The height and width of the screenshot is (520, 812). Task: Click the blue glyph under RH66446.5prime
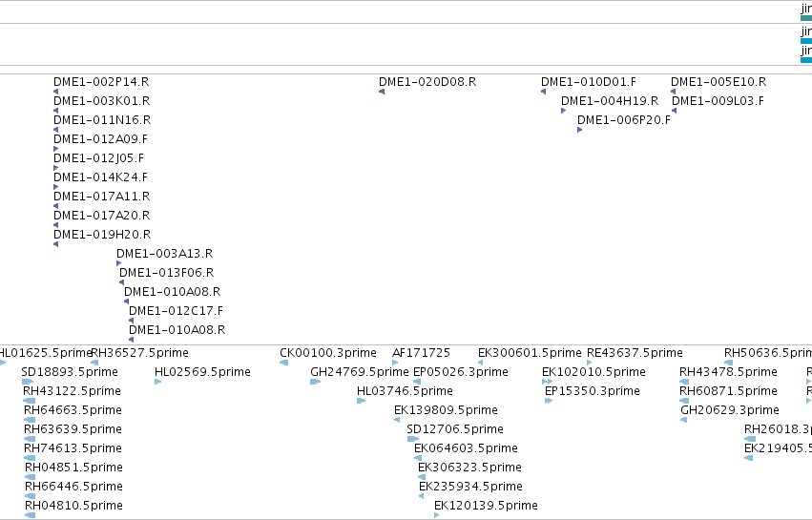[30, 496]
